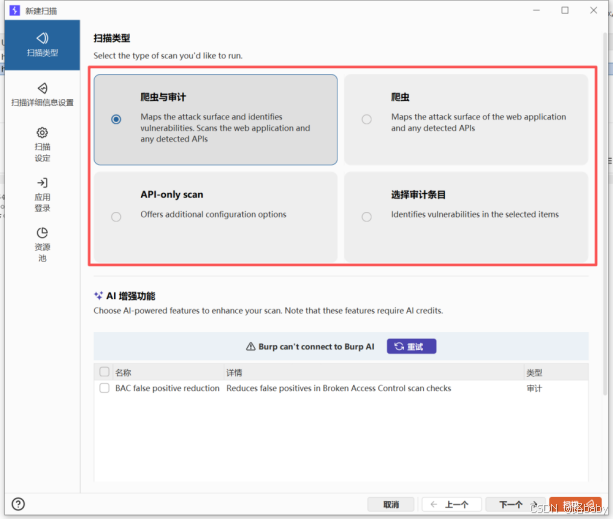Click the Burp Suite logo in the title bar

click(x=14, y=10)
